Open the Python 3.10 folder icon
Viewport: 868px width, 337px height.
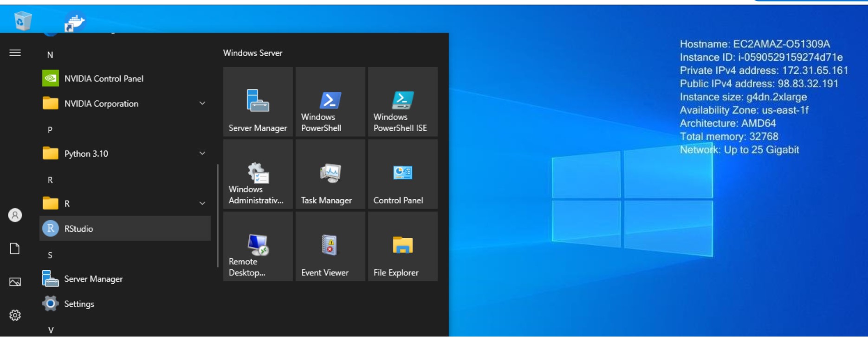(x=50, y=153)
